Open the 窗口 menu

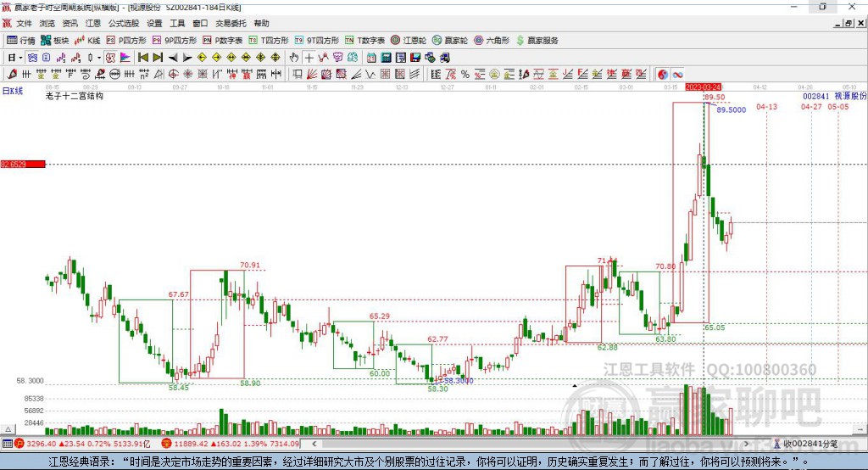click(x=200, y=23)
